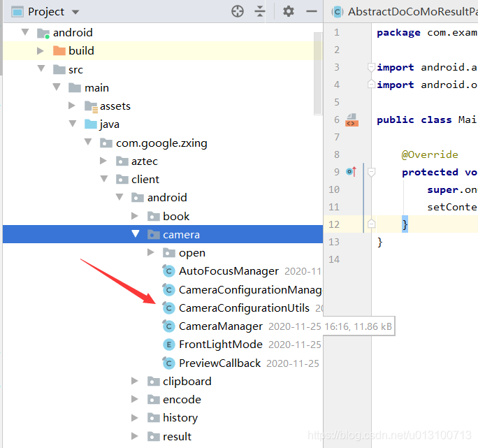Viewport: 478px width, 448px height.
Task: Expand the result package
Action: 134,436
